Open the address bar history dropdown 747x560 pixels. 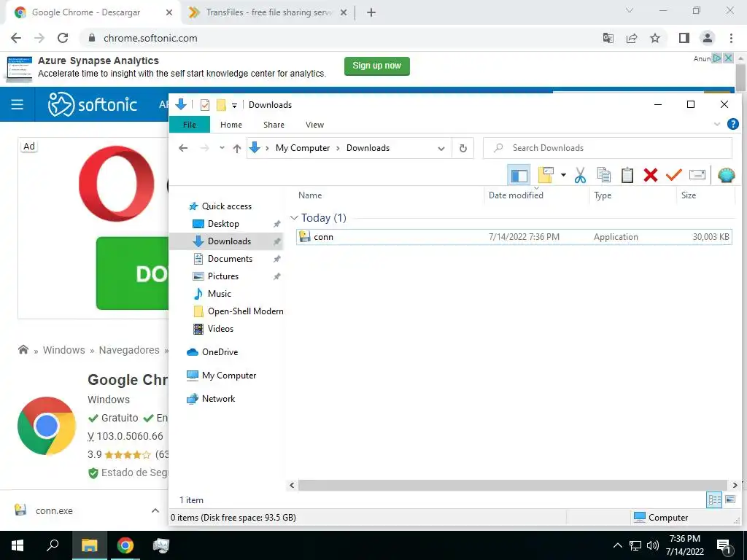click(441, 149)
